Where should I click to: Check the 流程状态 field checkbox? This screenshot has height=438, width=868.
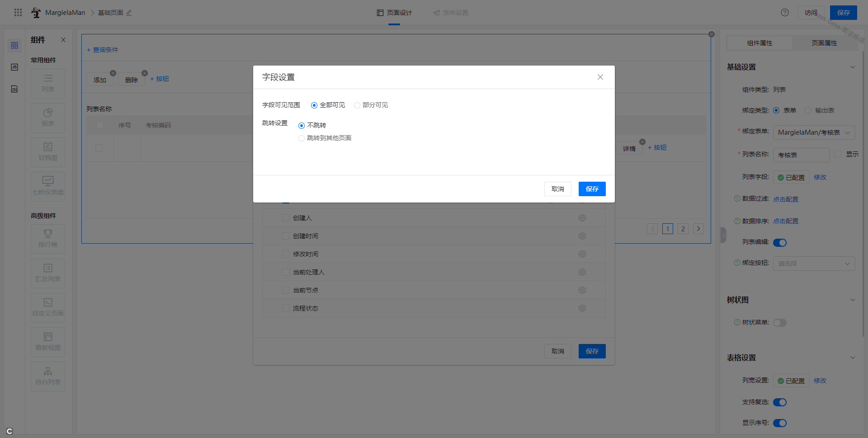point(286,308)
